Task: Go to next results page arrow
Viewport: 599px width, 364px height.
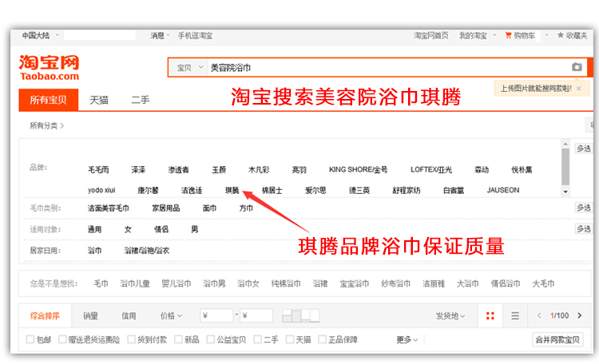Action: click(580, 315)
